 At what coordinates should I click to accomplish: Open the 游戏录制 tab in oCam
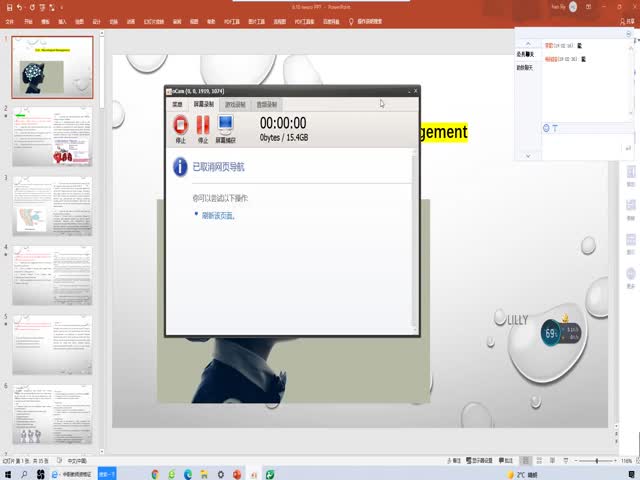[238, 103]
